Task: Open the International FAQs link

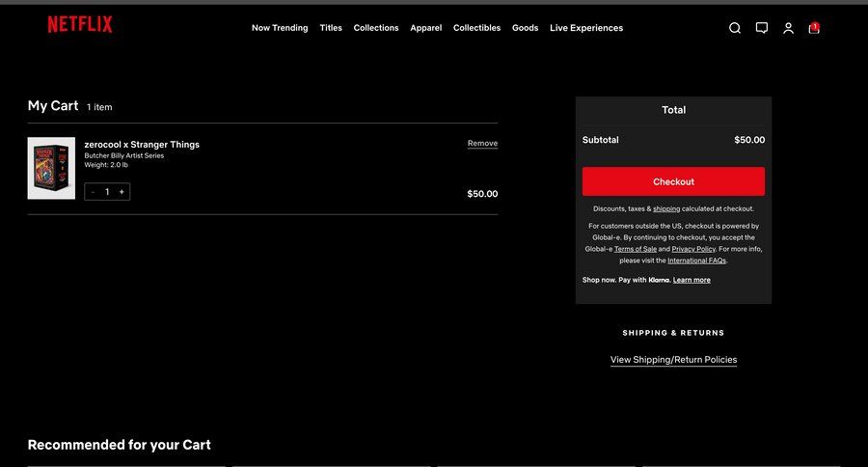Action: pyautogui.click(x=696, y=261)
